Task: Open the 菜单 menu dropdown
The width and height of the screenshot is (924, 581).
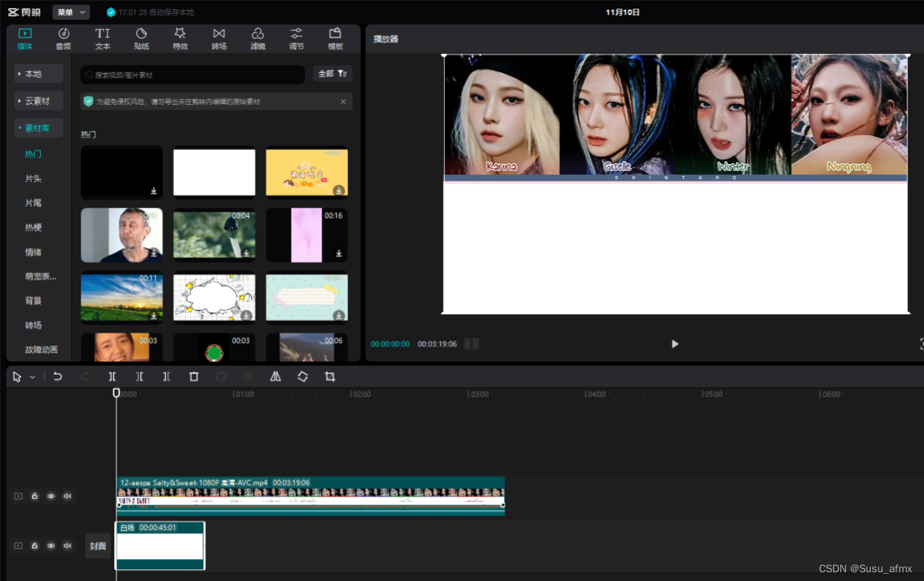Action: [x=71, y=12]
